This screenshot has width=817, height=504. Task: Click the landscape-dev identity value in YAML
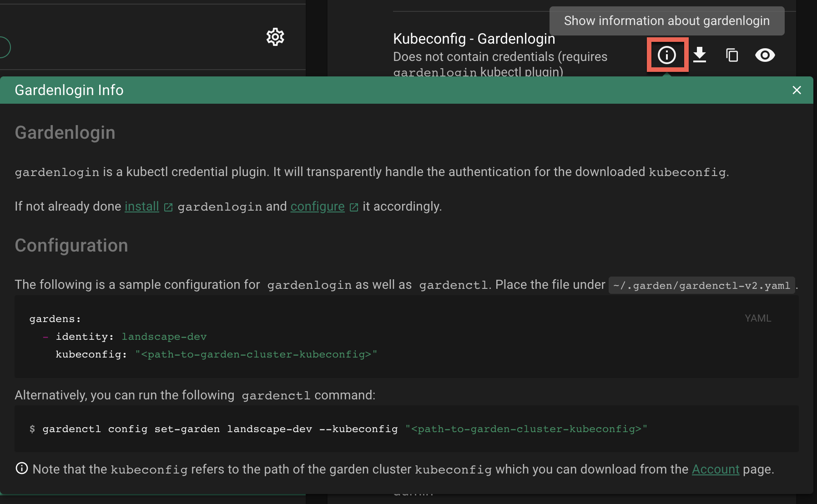tap(164, 337)
